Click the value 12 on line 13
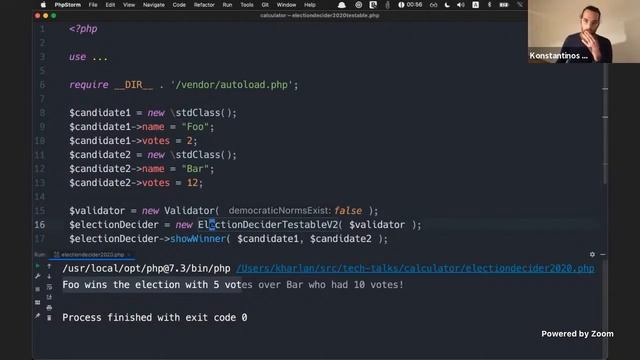The width and height of the screenshot is (640, 360). coord(192,183)
